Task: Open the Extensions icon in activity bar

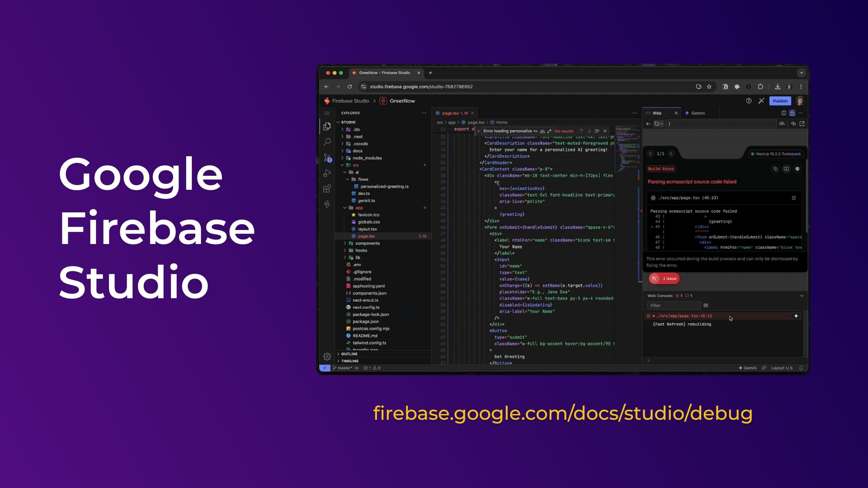Action: (327, 189)
